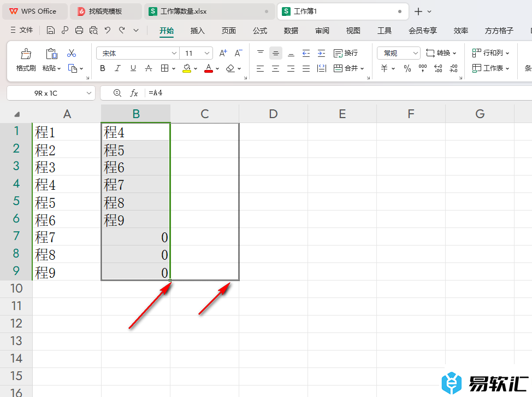532x397 pixels.
Task: Center text horizontally
Action: (x=275, y=68)
